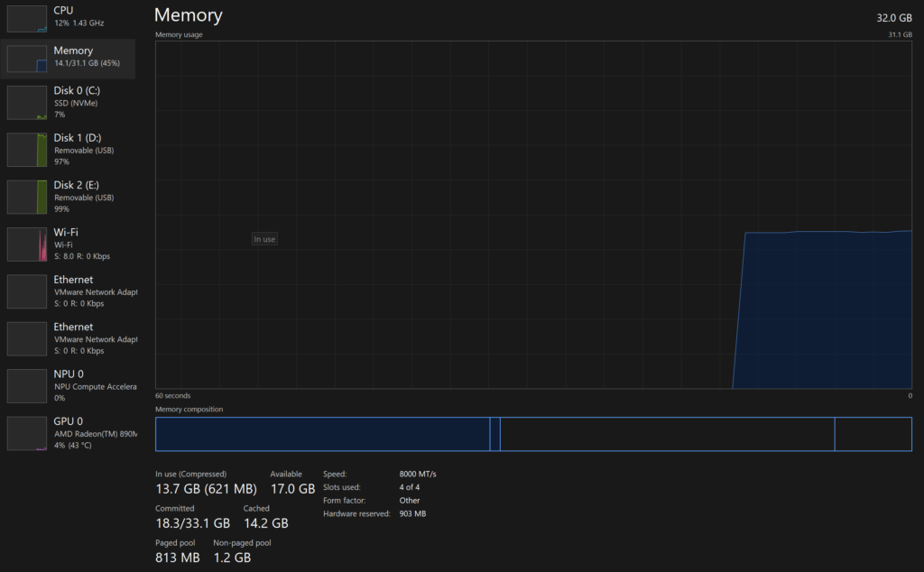Click the narrow Modified segment in memory composition

click(x=494, y=434)
